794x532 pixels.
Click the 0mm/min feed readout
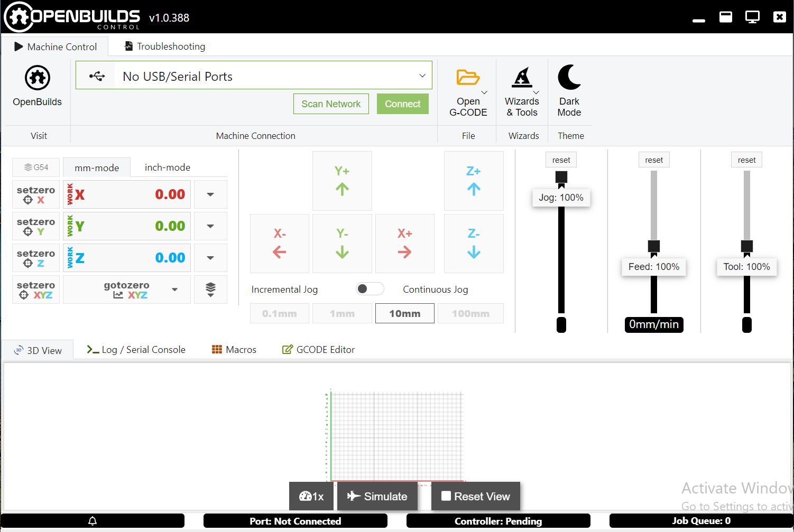(654, 324)
